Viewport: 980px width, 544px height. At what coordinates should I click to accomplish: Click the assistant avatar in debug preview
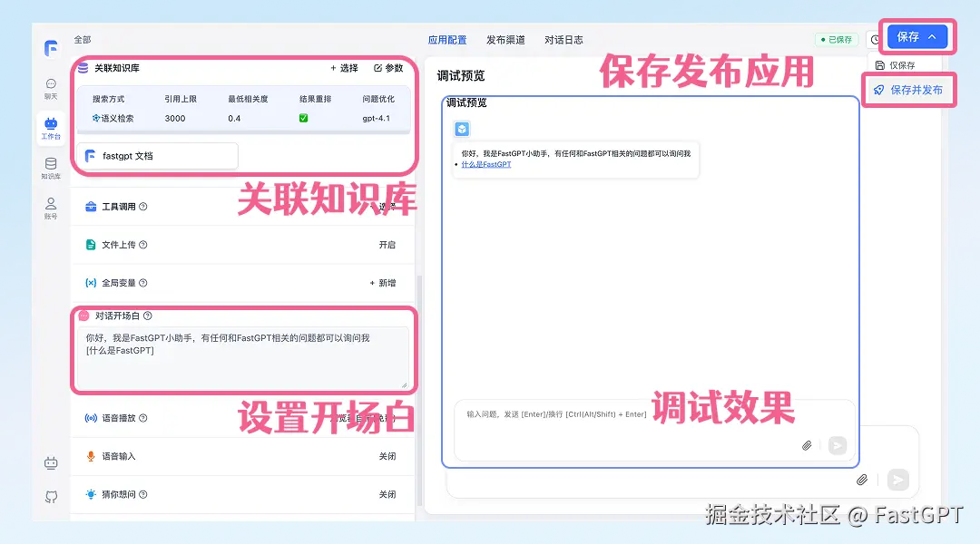[462, 130]
